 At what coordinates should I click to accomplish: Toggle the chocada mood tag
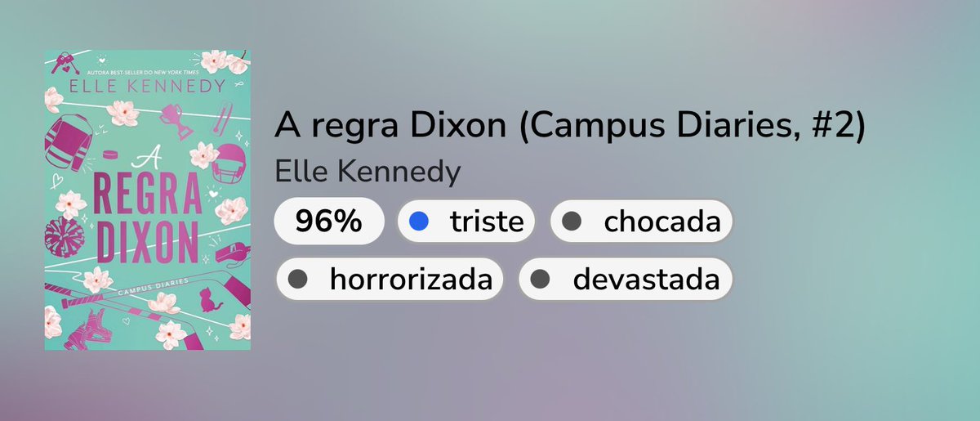pyautogui.click(x=641, y=222)
